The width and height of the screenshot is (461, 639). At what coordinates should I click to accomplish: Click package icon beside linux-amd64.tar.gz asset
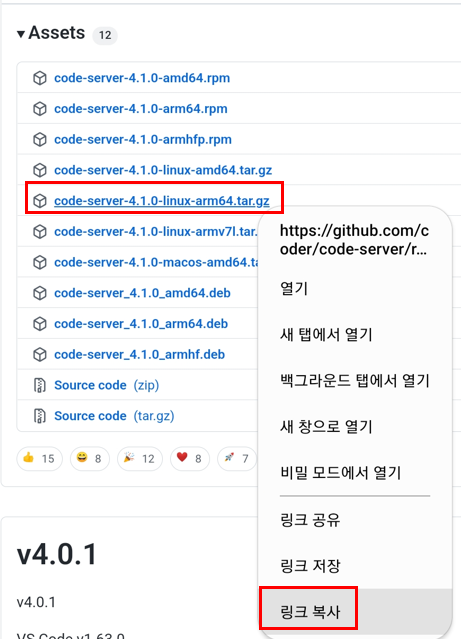point(40,170)
